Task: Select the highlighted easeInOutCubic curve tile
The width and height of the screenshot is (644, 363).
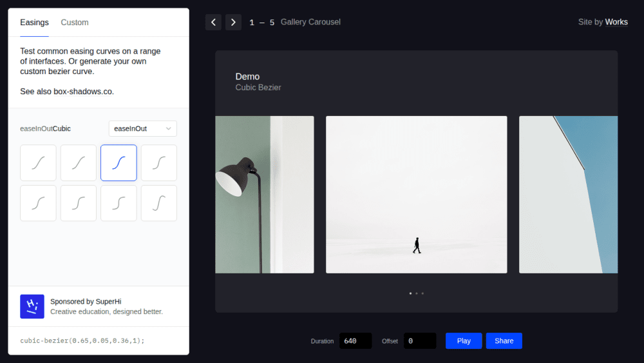Action: tap(118, 162)
